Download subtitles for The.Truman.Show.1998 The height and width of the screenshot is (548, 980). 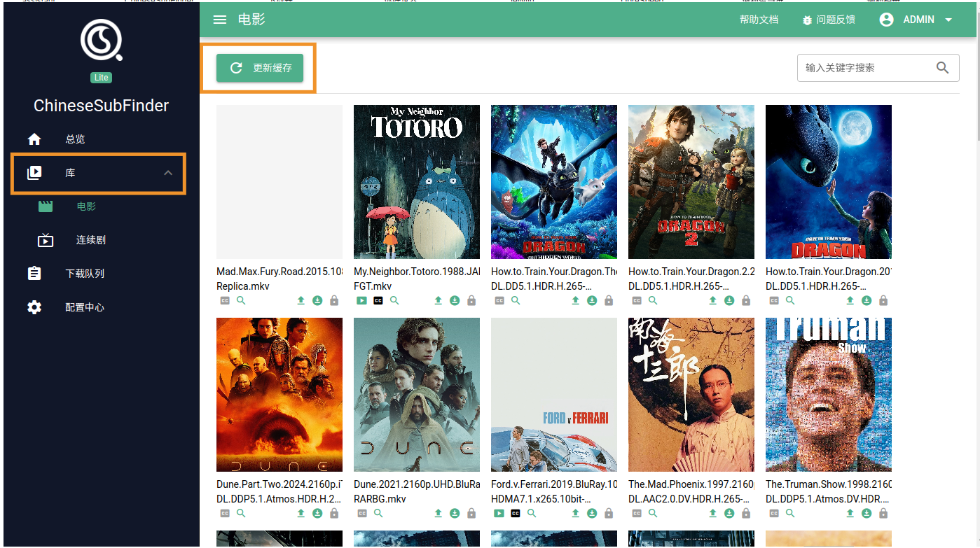point(867,513)
